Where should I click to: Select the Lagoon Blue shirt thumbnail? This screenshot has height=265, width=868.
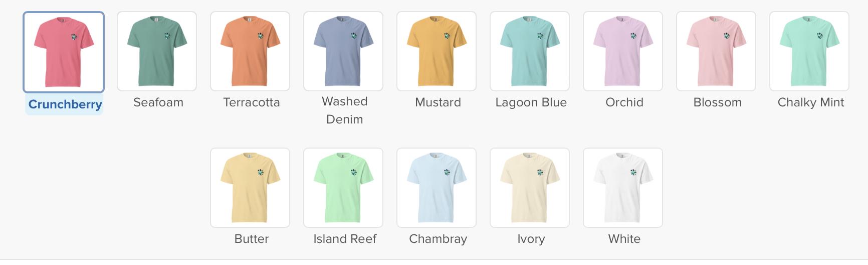tap(530, 51)
